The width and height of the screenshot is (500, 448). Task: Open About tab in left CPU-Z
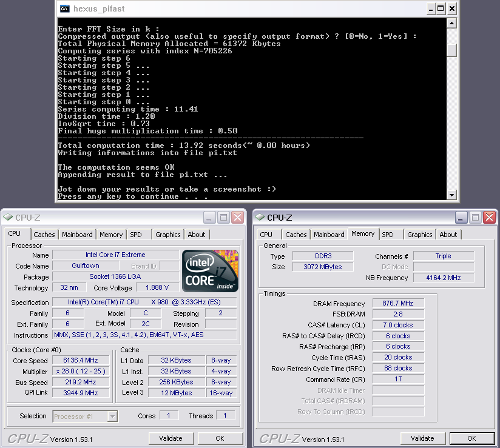(x=197, y=235)
